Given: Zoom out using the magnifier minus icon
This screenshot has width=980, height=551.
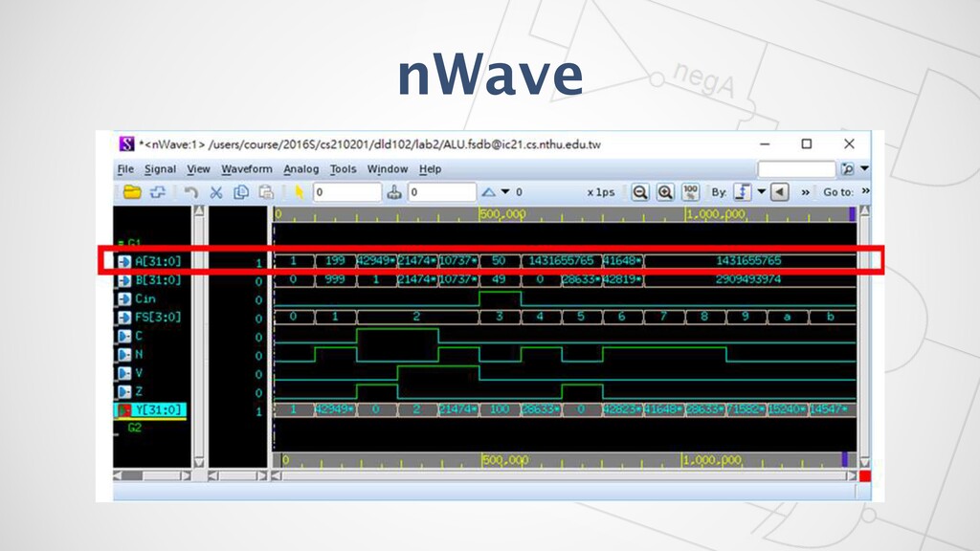Looking at the screenshot, I should tap(639, 192).
